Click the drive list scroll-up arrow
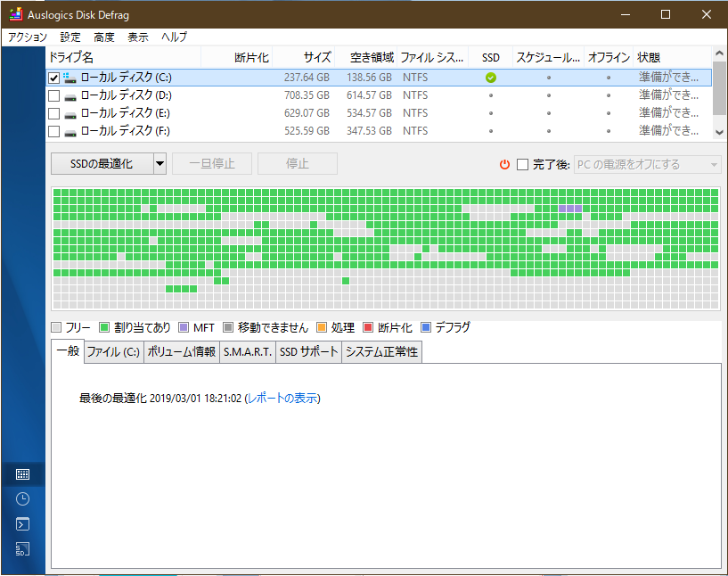728x576 pixels. click(x=719, y=53)
